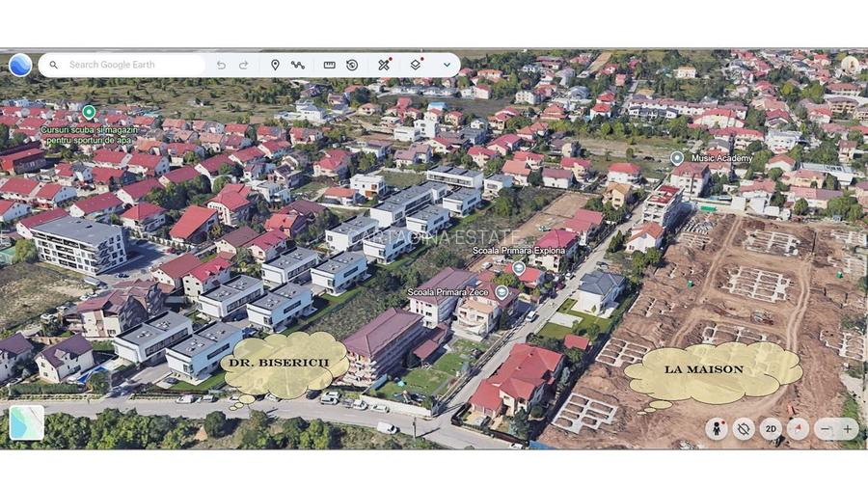868x488 pixels.
Task: Click the Music Academy map marker
Action: pos(677,157)
